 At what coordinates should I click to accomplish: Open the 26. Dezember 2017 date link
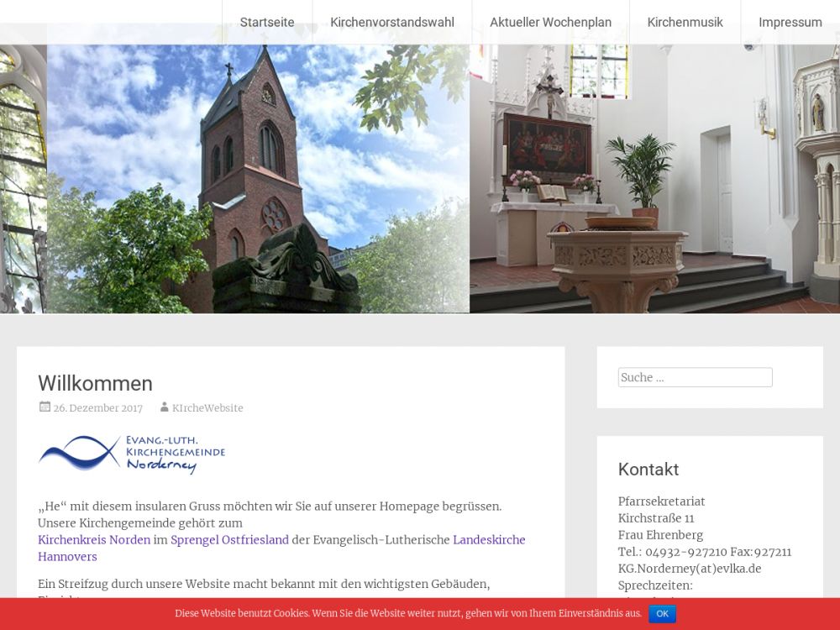point(97,408)
